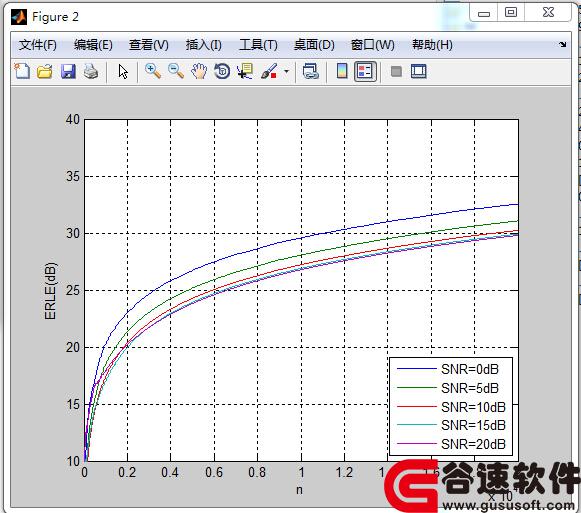The height and width of the screenshot is (513, 581).
Task: Toggle the Insert Colorbar button
Action: 342,71
